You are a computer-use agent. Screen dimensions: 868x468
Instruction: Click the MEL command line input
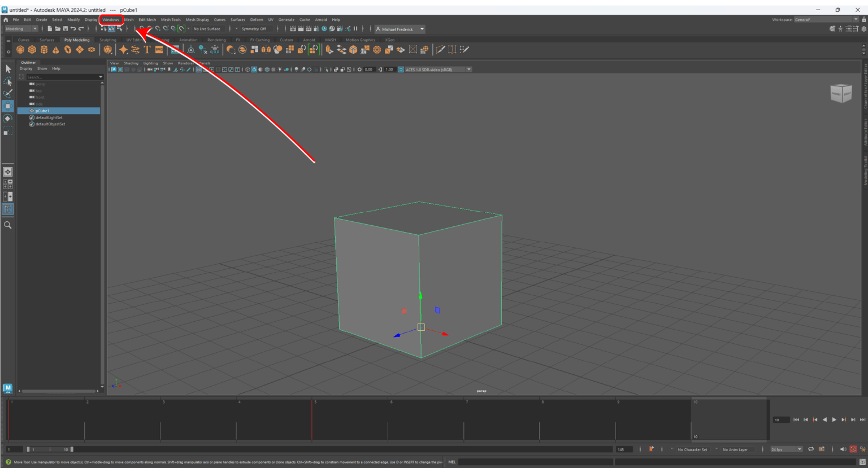click(x=536, y=462)
